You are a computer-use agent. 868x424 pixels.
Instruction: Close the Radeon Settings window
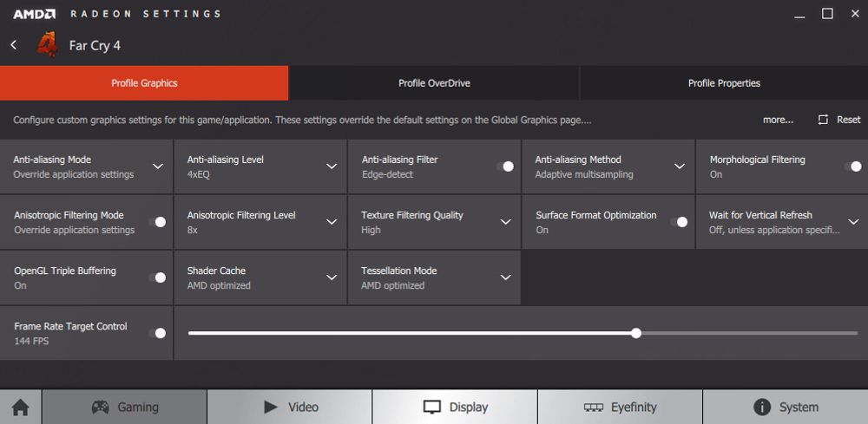click(855, 14)
